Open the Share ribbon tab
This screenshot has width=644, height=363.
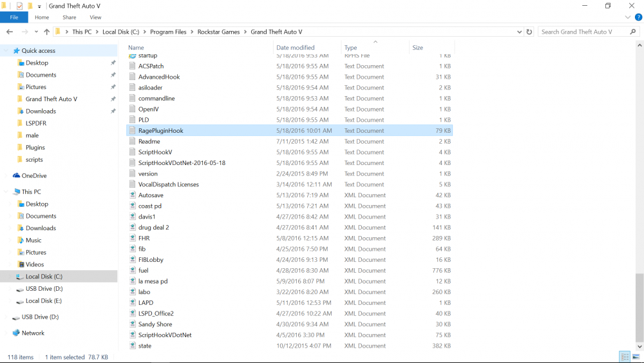70,17
